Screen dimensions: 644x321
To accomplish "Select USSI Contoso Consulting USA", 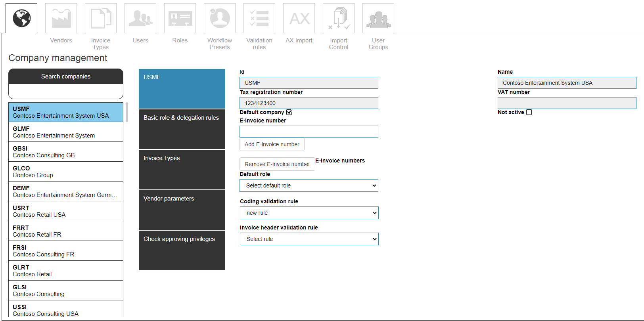I will pos(66,310).
